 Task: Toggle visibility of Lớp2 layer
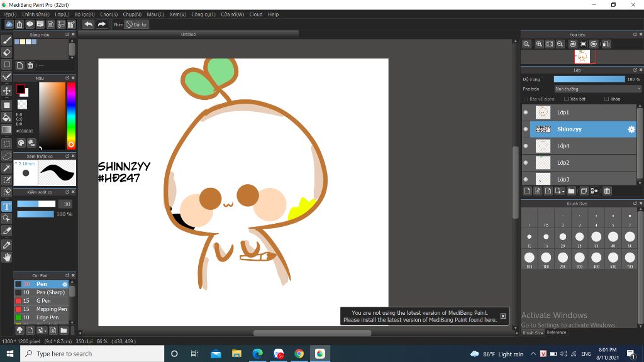pos(526,163)
